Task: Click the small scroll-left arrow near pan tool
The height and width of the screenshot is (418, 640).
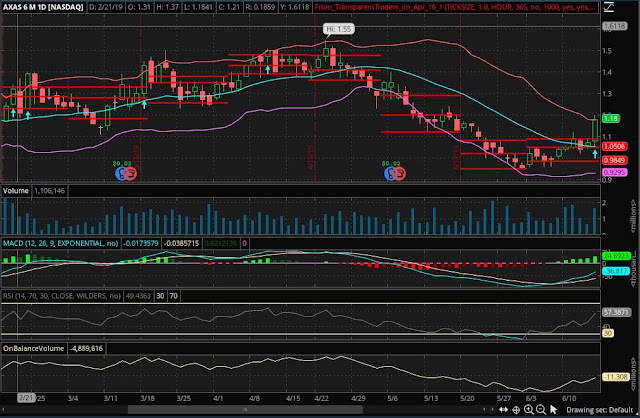Action: [484, 409]
